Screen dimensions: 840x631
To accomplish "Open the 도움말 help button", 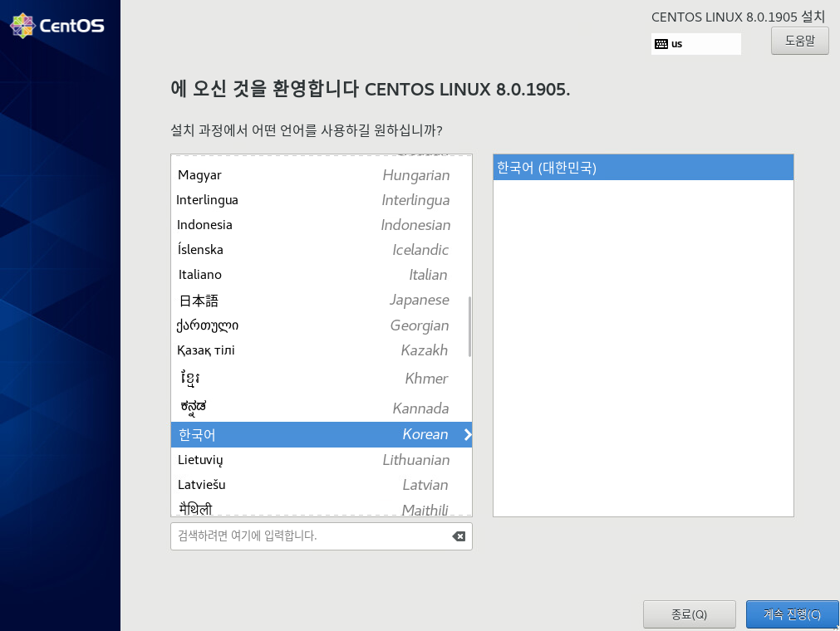I will coord(800,41).
